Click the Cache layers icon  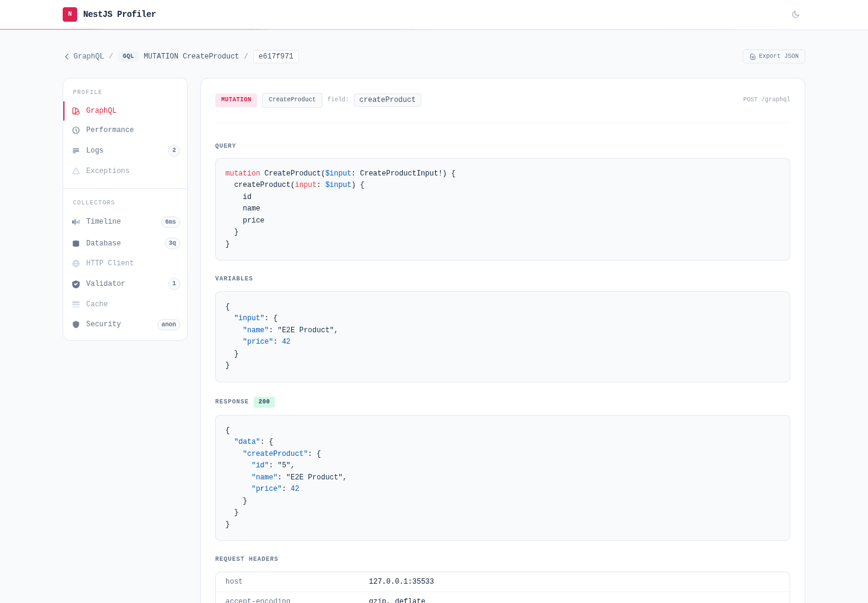pyautogui.click(x=76, y=305)
